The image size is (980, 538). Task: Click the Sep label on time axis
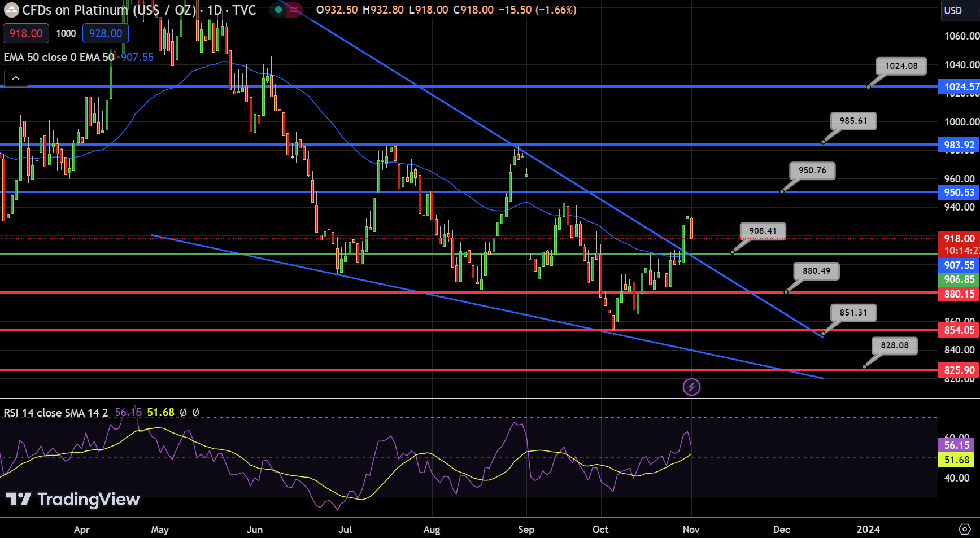(x=526, y=529)
